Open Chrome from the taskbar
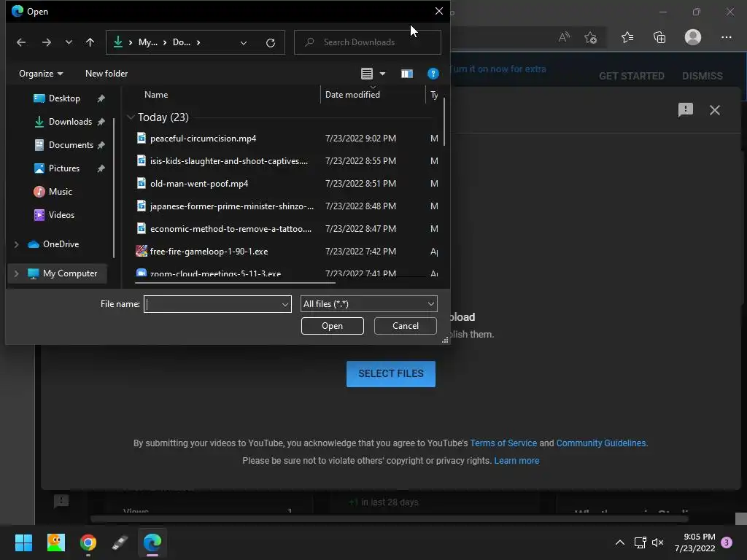This screenshot has height=560, width=747. click(88, 542)
